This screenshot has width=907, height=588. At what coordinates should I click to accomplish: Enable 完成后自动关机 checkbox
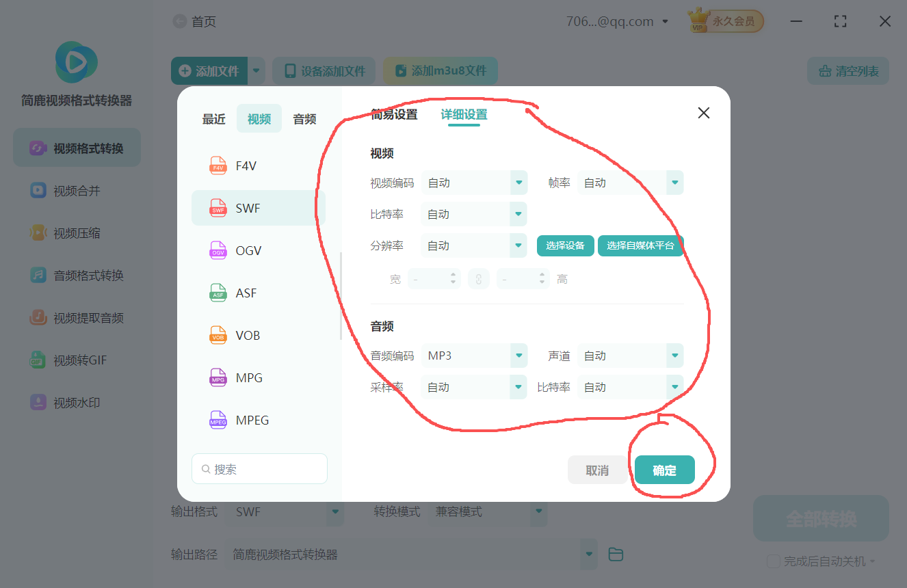(772, 561)
